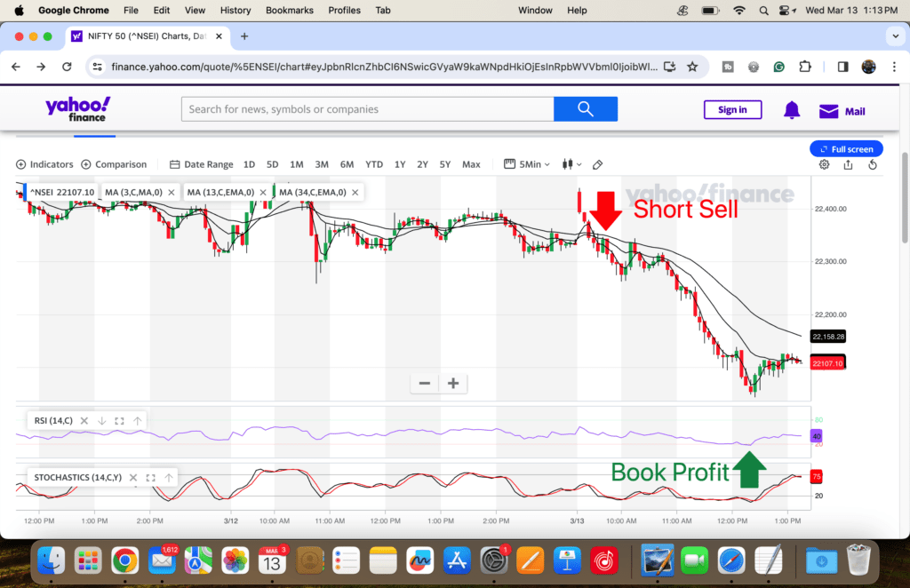Open the View menu
910x588 pixels.
195,11
